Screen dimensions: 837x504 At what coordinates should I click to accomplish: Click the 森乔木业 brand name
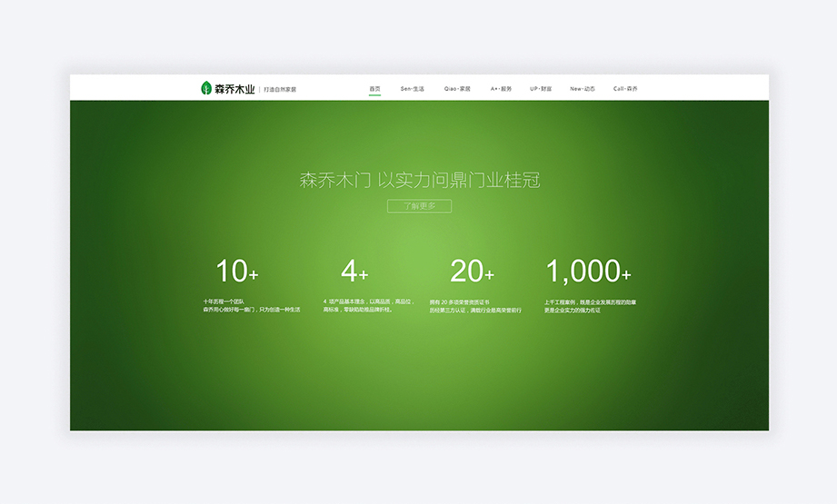(234, 89)
